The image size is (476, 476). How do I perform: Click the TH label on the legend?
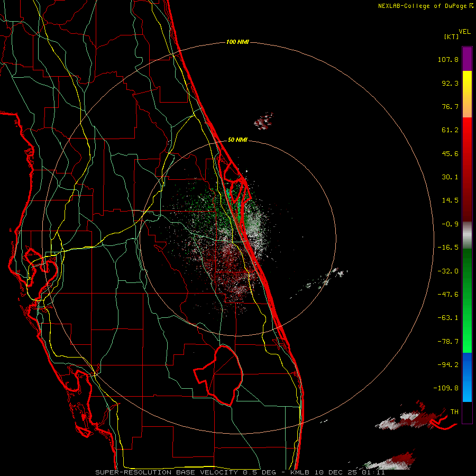click(x=454, y=412)
